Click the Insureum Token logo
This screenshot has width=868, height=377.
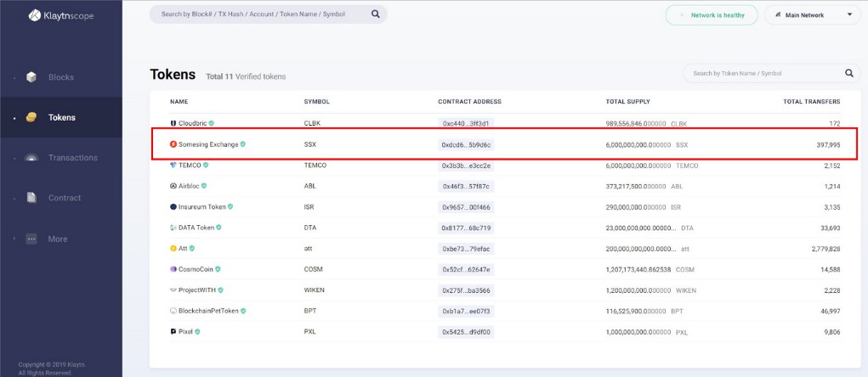(173, 206)
